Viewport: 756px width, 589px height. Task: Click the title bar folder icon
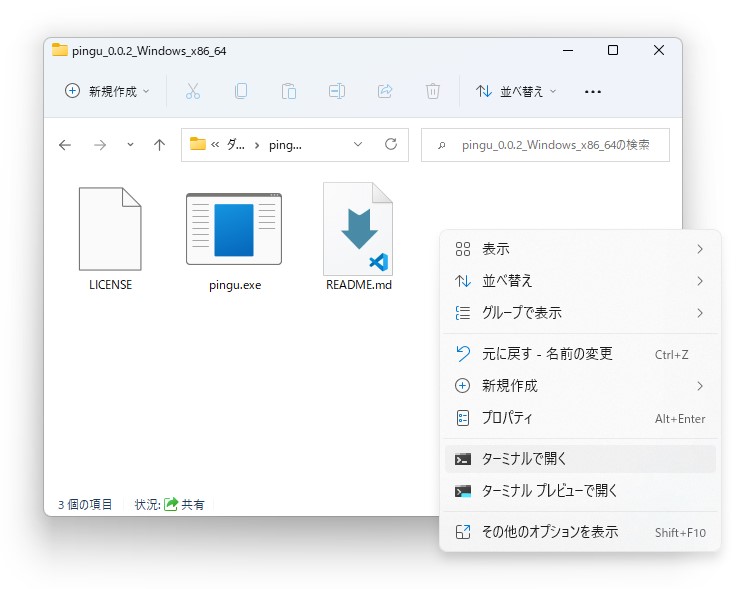click(60, 50)
